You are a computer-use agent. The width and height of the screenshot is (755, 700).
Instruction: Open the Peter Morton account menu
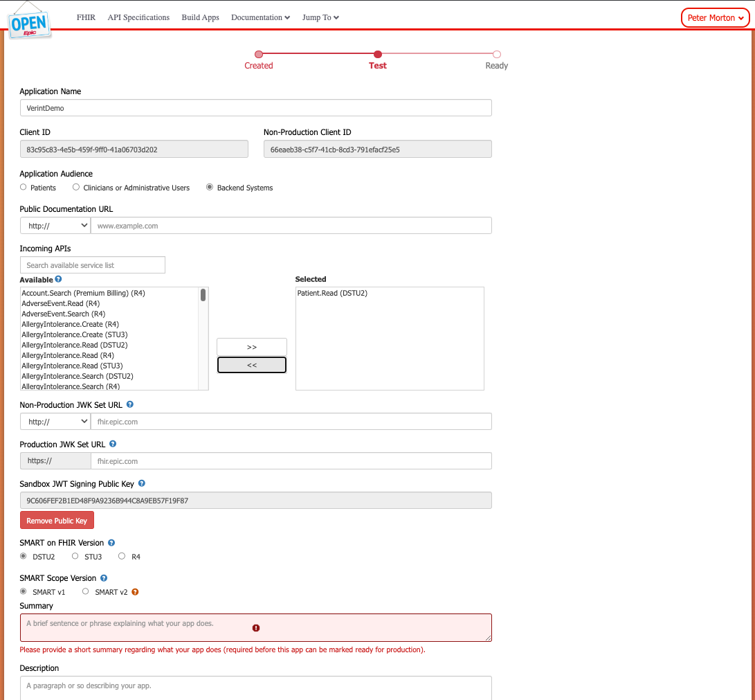point(715,17)
